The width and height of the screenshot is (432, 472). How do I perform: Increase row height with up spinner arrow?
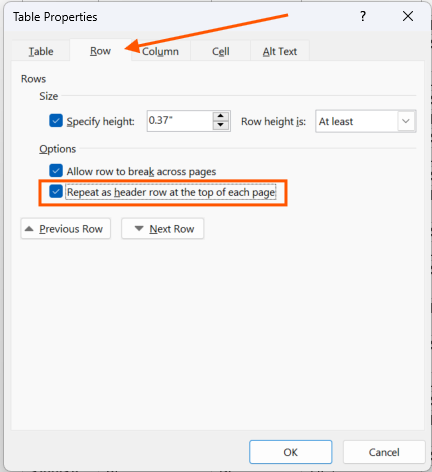(220, 116)
